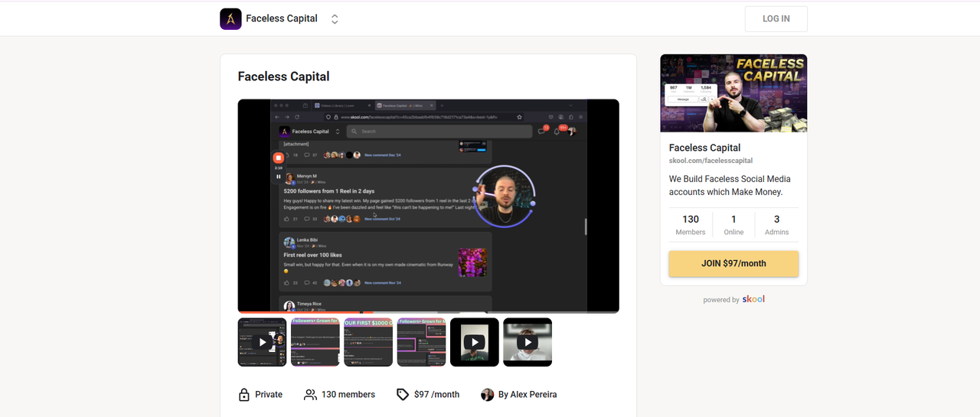Click the circular webcam bubble in the video
Screen dimensions: 980x417
tap(504, 197)
